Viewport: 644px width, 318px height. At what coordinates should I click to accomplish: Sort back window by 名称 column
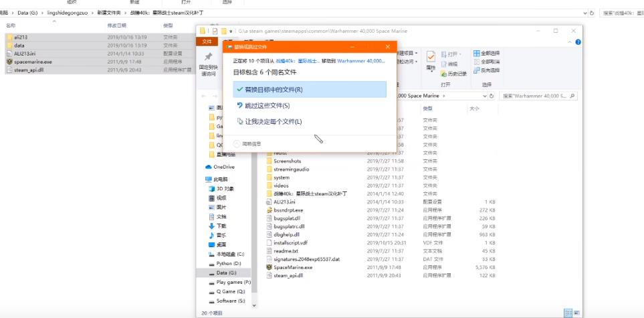click(11, 25)
